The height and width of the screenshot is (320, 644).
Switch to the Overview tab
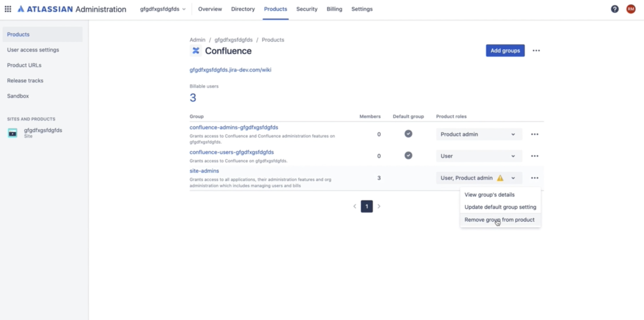pos(210,9)
